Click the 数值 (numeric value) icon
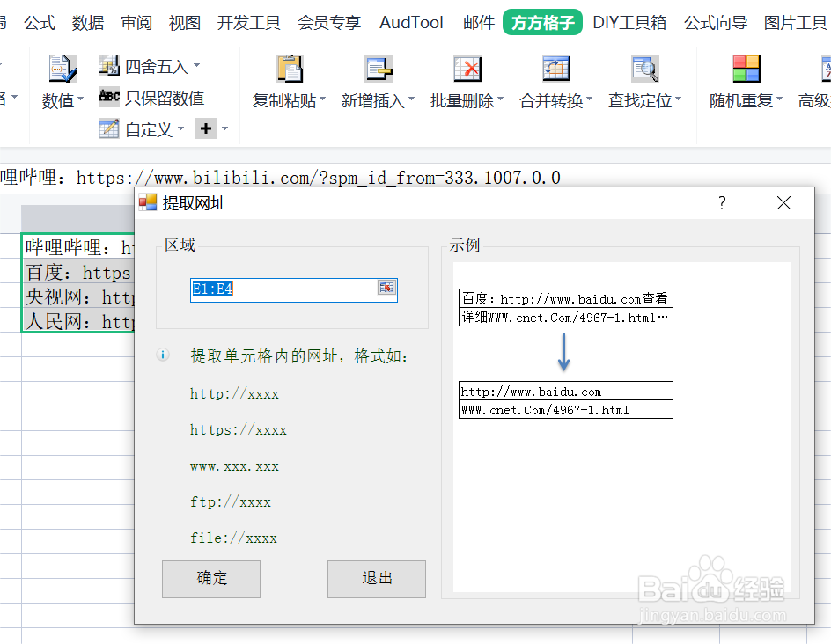This screenshot has width=831, height=644. tap(63, 69)
